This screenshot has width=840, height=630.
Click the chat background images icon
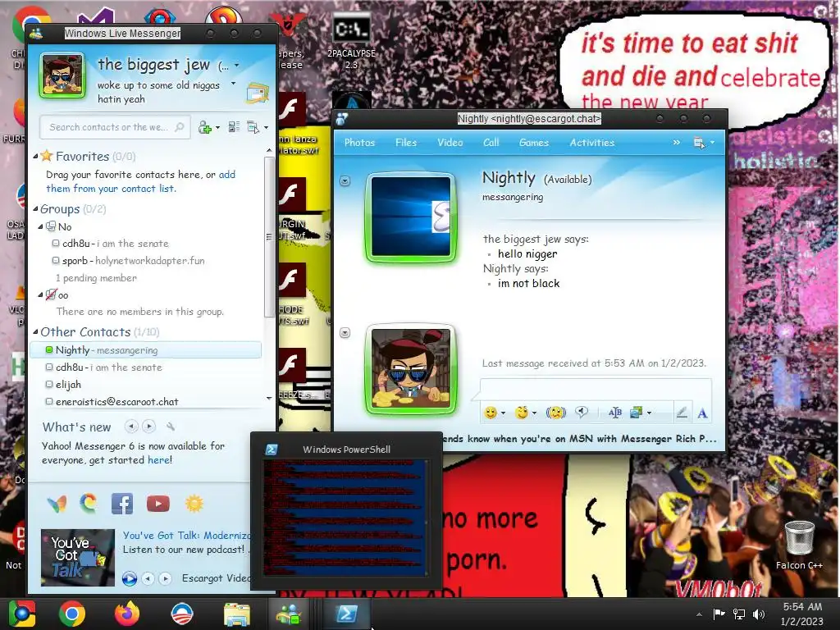click(x=637, y=413)
